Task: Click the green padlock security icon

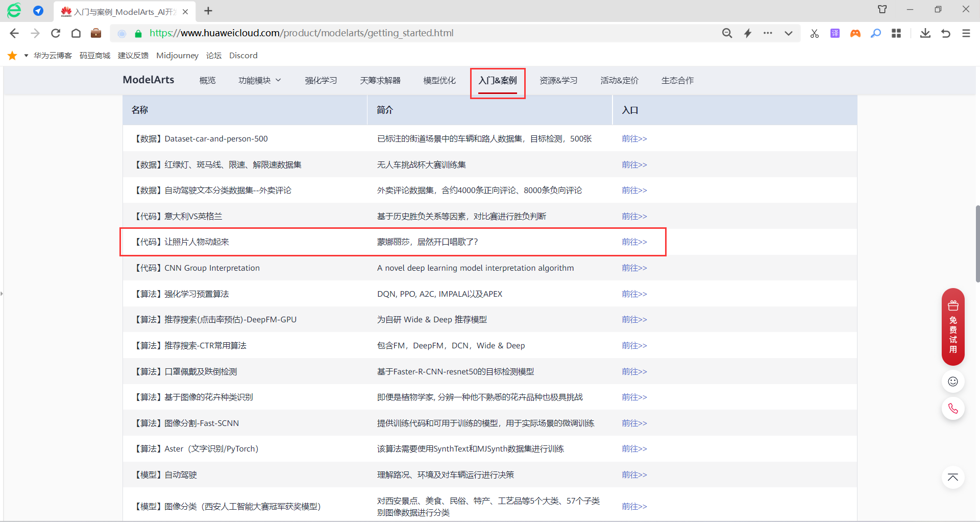Action: (x=138, y=33)
